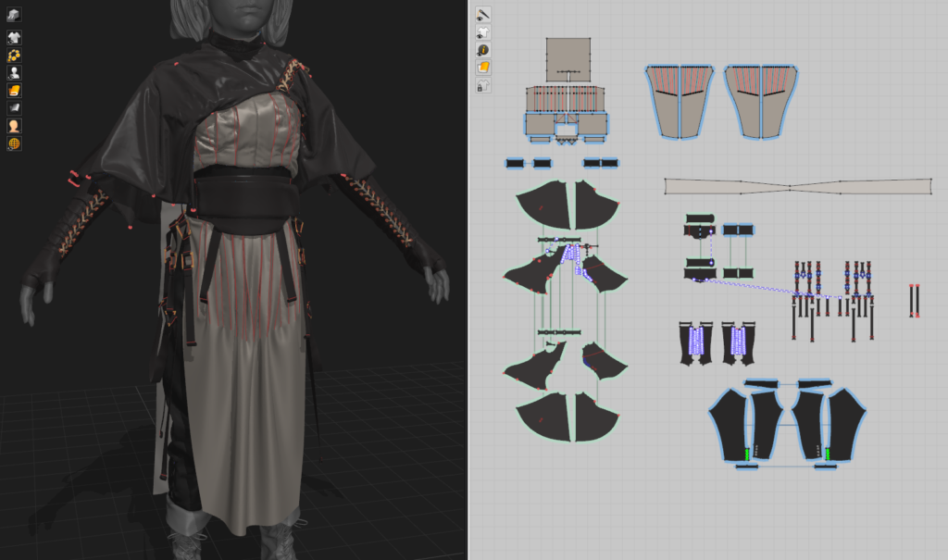Open the skin-colored avatar head render icon
This screenshot has width=948, height=560.
click(x=13, y=126)
